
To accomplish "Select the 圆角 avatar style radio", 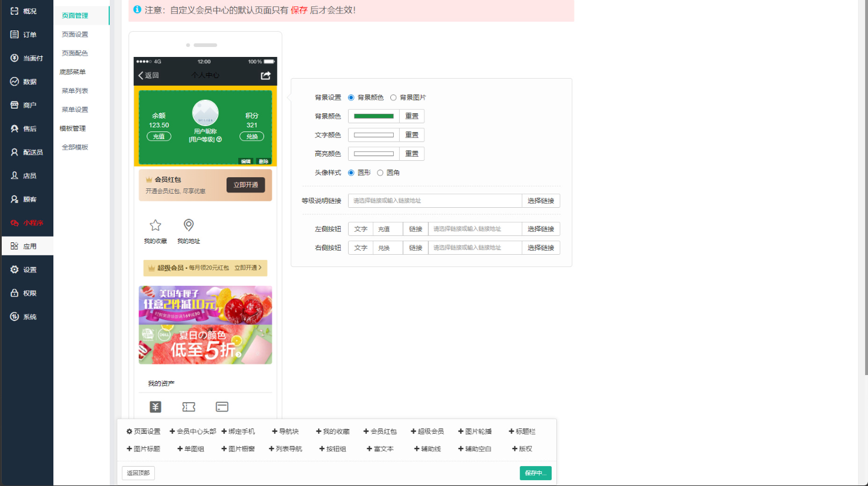I will coord(380,173).
